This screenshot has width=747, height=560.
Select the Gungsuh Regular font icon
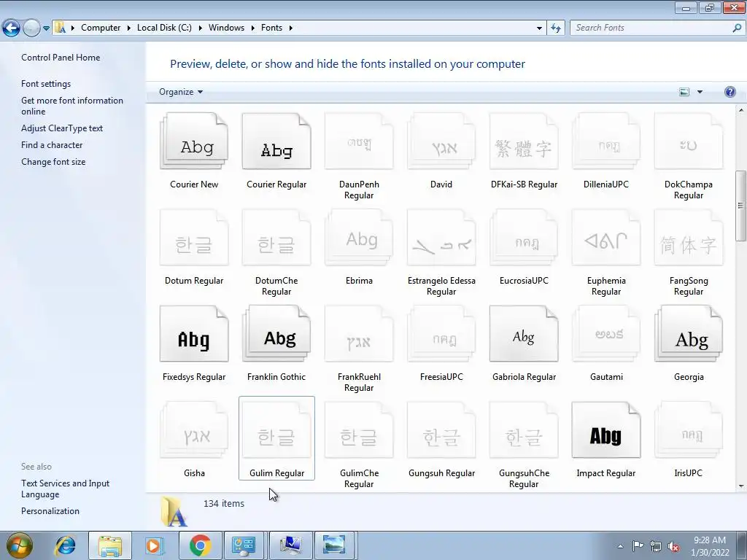441,430
